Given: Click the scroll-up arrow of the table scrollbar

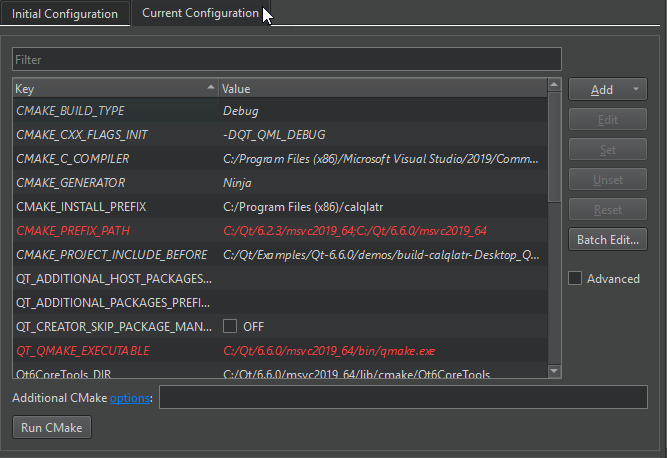Looking at the screenshot, I should 555,89.
